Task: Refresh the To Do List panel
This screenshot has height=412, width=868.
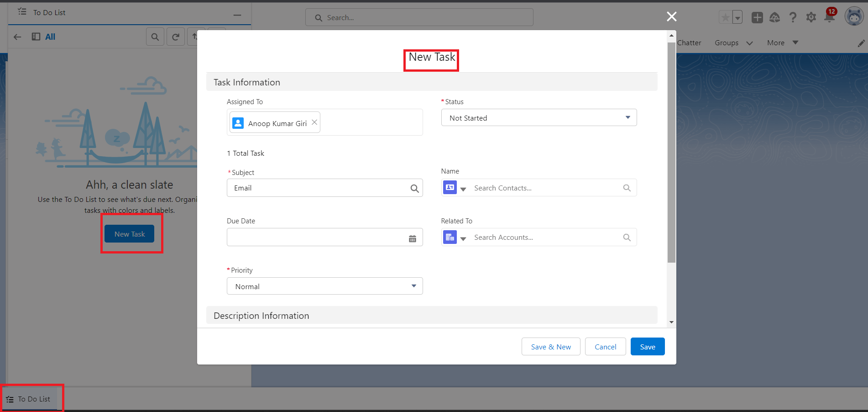Action: click(176, 37)
